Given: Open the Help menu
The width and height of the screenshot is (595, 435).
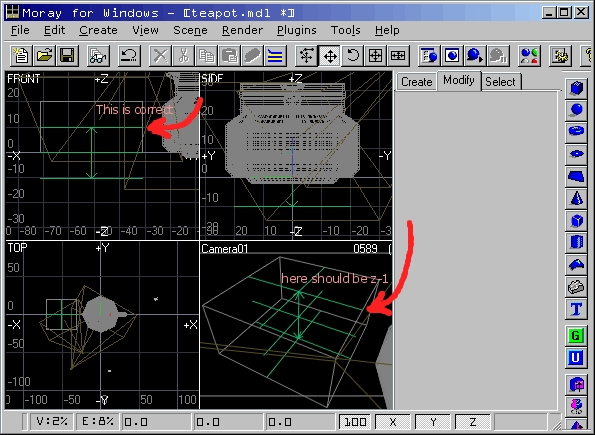Looking at the screenshot, I should click(x=387, y=30).
